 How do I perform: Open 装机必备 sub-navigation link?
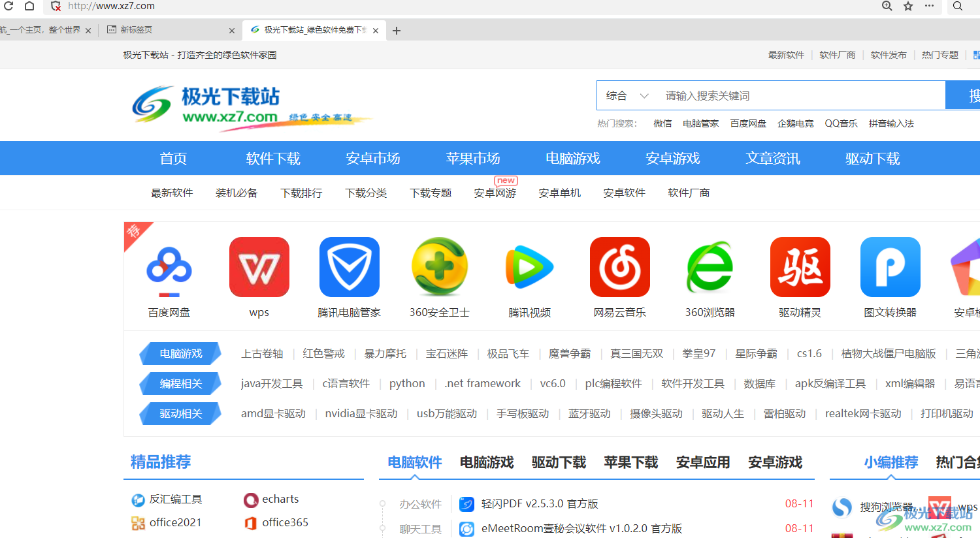[237, 193]
